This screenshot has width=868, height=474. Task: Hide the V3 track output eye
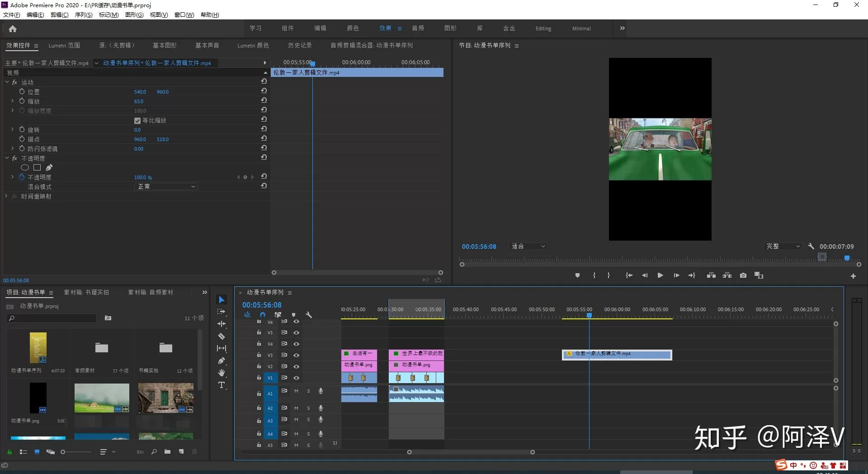297,355
